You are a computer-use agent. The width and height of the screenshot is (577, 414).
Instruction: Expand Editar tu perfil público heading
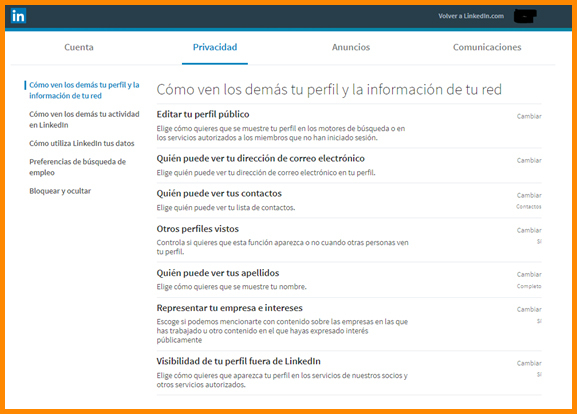(x=203, y=114)
